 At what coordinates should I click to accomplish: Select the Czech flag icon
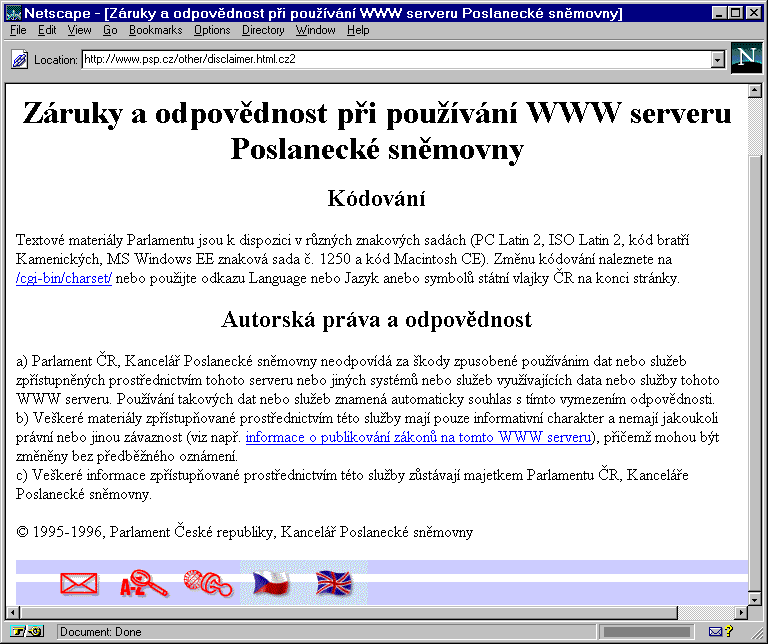click(271, 583)
